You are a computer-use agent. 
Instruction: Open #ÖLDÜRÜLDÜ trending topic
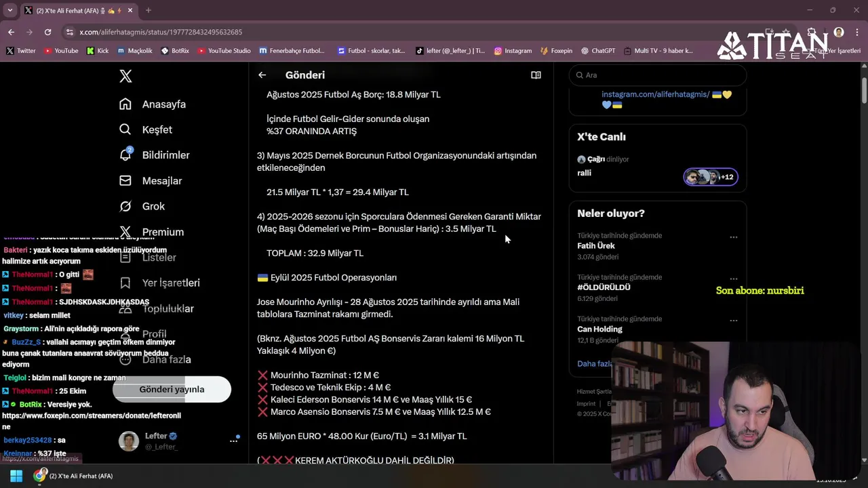pos(604,287)
